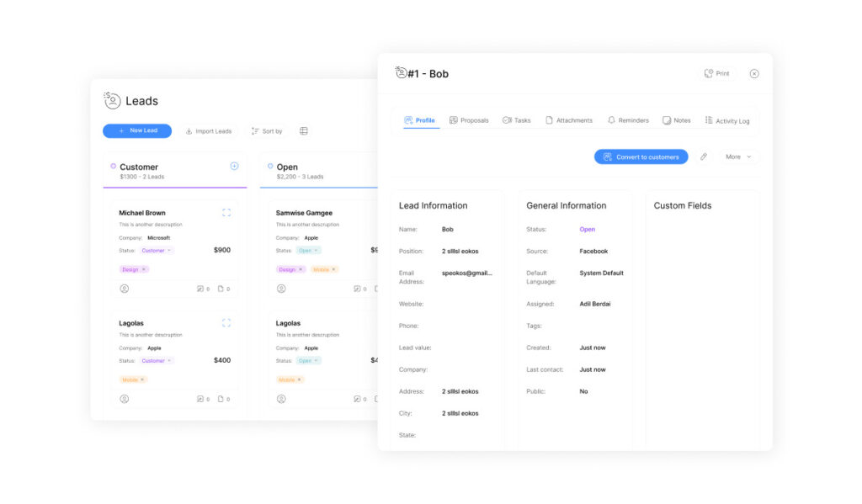Click the Import Leads button
The width and height of the screenshot is (862, 504).
coord(208,131)
